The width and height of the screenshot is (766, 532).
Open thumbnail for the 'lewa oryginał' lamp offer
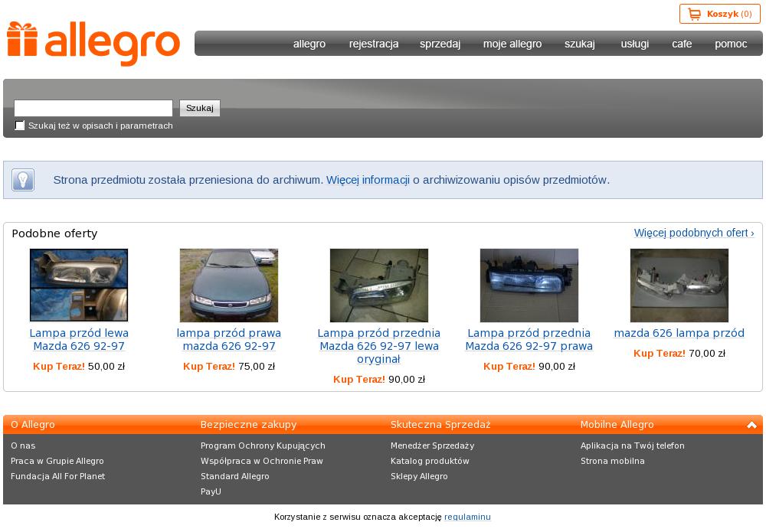(379, 285)
